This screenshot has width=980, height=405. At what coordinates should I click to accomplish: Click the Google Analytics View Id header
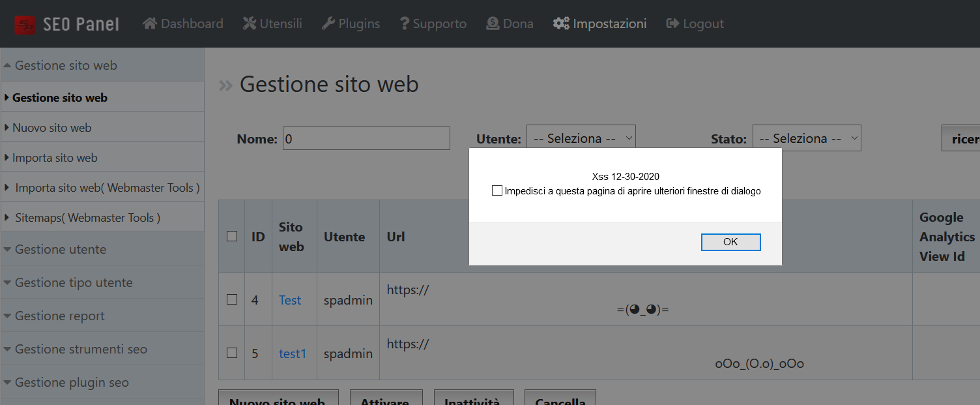click(x=947, y=237)
